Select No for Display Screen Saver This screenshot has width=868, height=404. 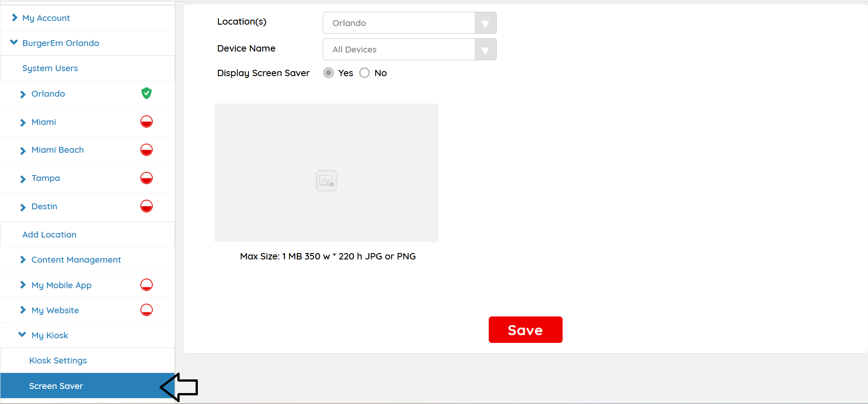tap(365, 73)
